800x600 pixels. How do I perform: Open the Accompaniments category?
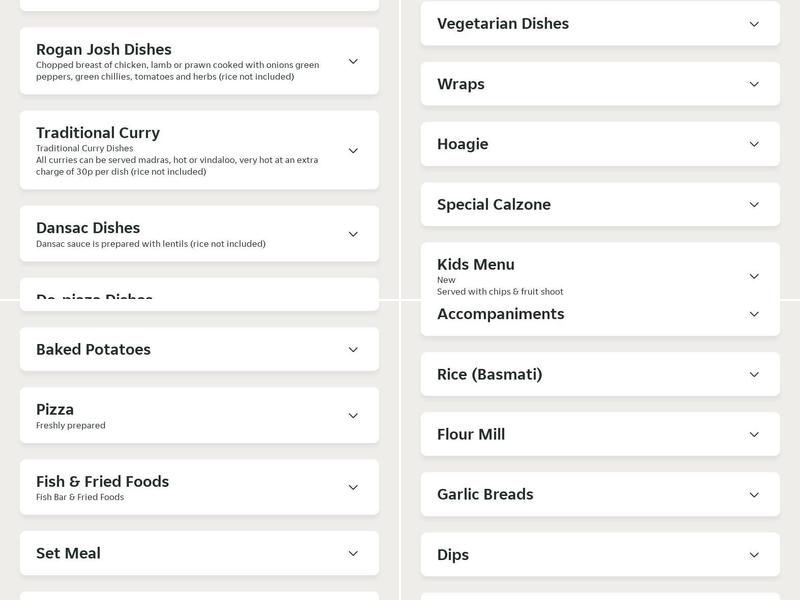[598, 313]
